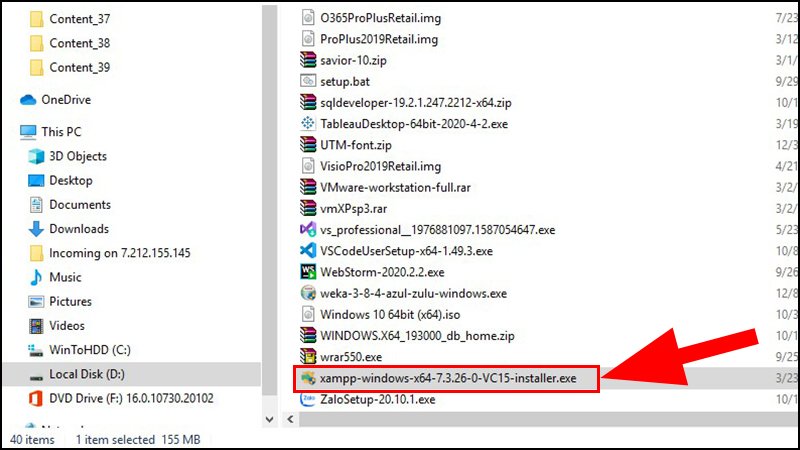800x450 pixels.
Task: Select WinToHDD (C:) drive
Action: point(89,350)
